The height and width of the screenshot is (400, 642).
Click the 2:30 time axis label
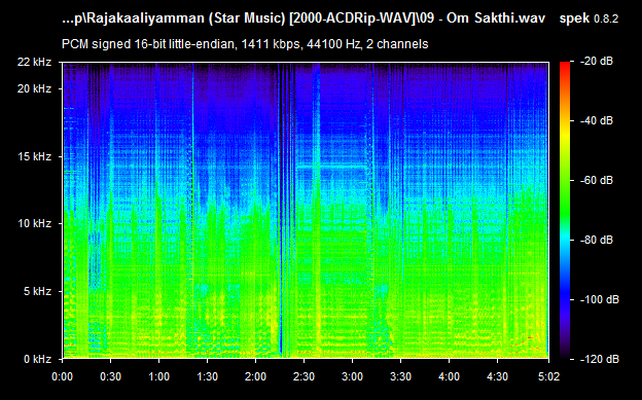pos(304,376)
